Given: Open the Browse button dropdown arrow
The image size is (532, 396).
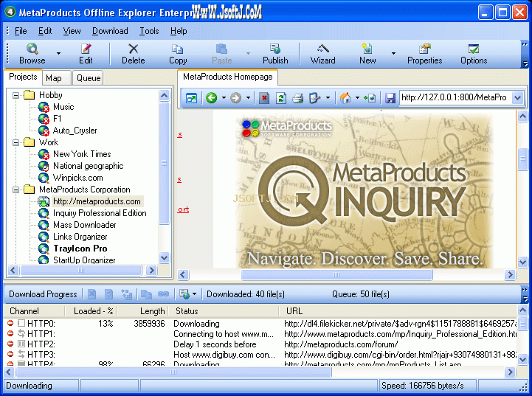Looking at the screenshot, I should coord(58,54).
